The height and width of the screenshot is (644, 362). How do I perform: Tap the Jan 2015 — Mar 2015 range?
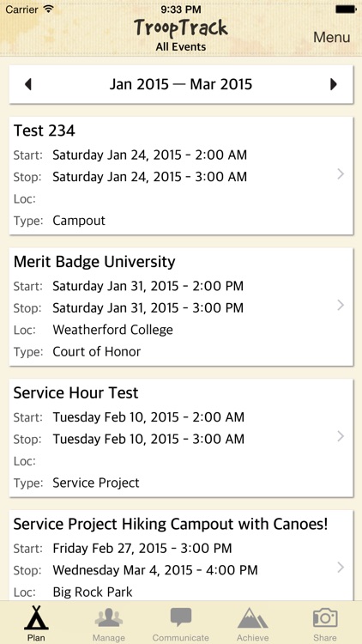point(181,84)
